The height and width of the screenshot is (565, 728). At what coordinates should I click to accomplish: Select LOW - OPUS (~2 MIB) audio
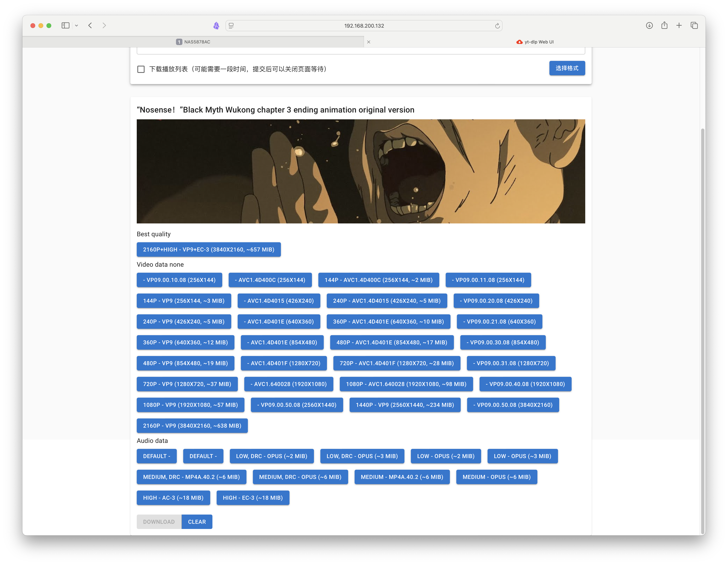pos(446,456)
